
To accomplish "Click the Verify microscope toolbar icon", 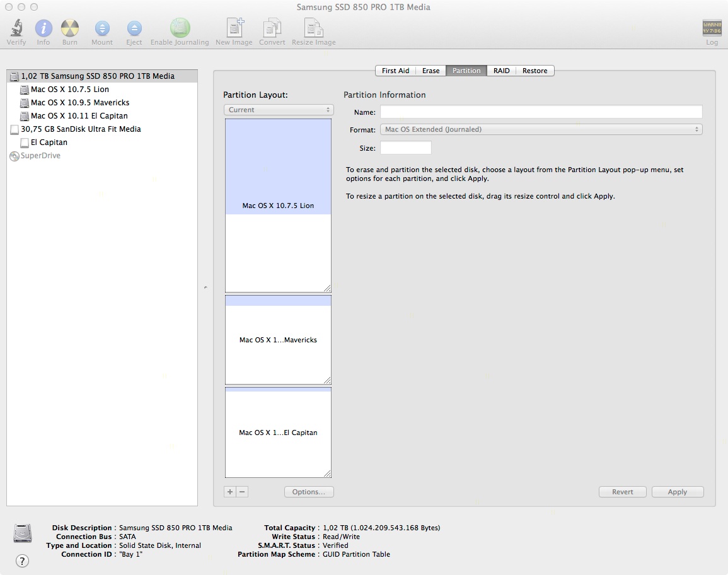I will (17, 28).
